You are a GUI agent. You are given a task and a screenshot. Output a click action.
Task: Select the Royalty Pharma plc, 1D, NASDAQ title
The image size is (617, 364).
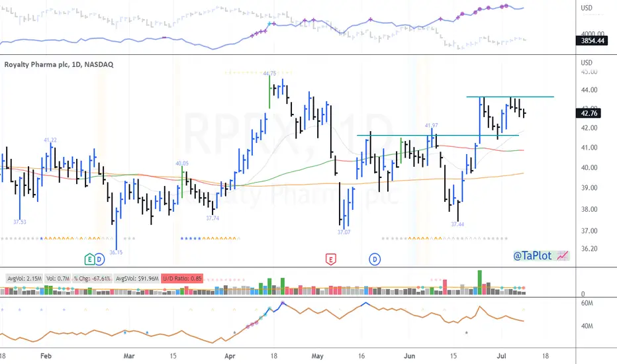coord(59,65)
